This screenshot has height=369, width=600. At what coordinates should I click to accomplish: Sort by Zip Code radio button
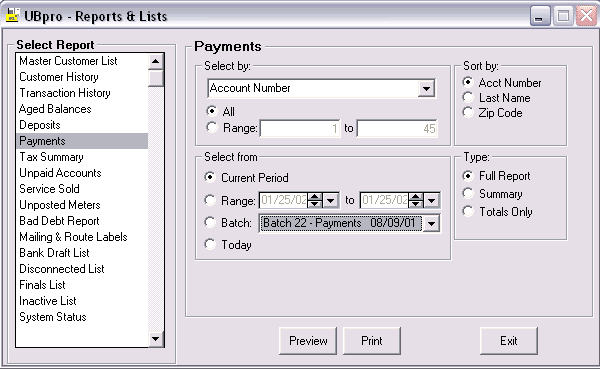tap(468, 112)
